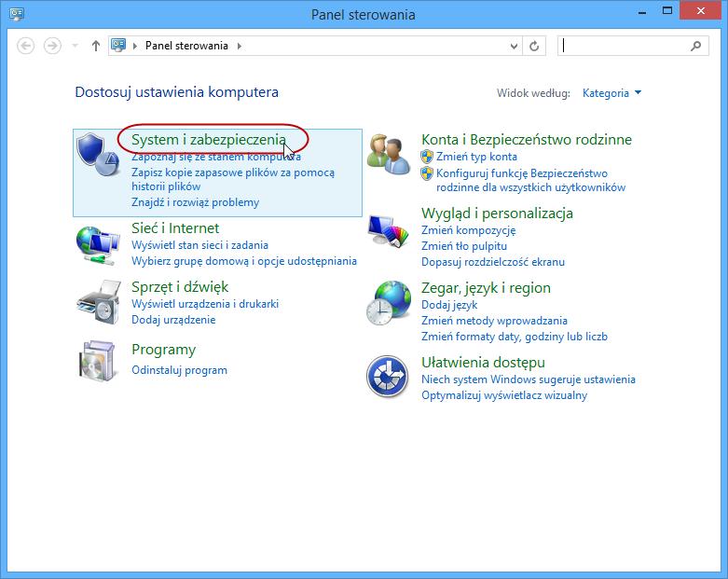Open Ułatwienia dostępu category

[483, 362]
